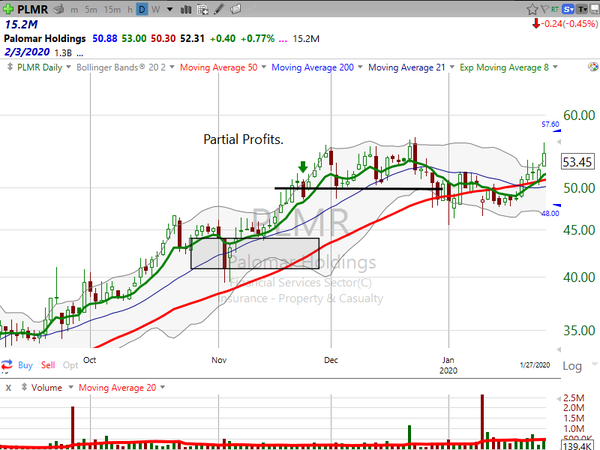Viewport: 600px width, 450px height.
Task: Switch chart to Weekly (W) timeframe
Action: pos(157,9)
